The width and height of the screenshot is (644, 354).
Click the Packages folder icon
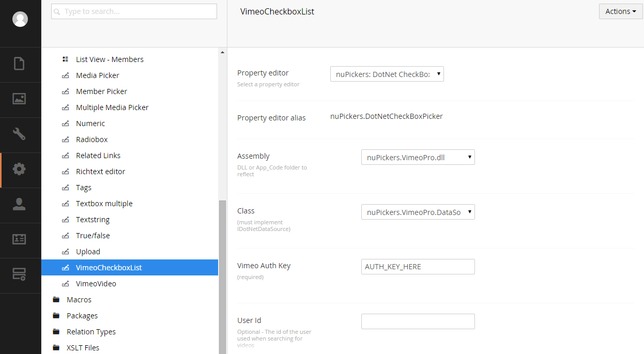(x=56, y=316)
